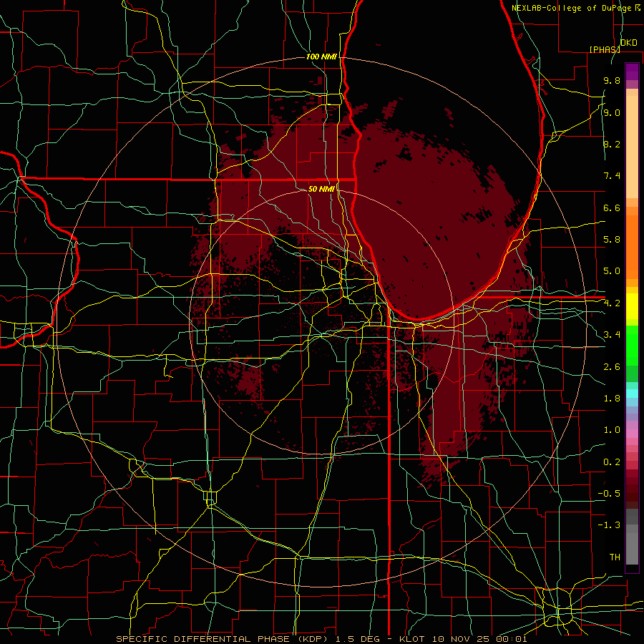Click the NEXLAB-College of DuPage header text
Viewport: 644px width, 644px height.
tap(572, 8)
